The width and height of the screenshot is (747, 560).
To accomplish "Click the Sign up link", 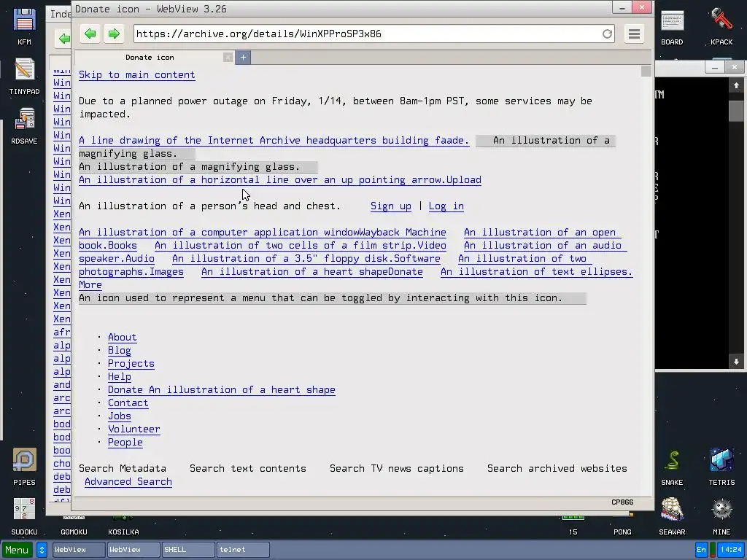I will [x=391, y=206].
